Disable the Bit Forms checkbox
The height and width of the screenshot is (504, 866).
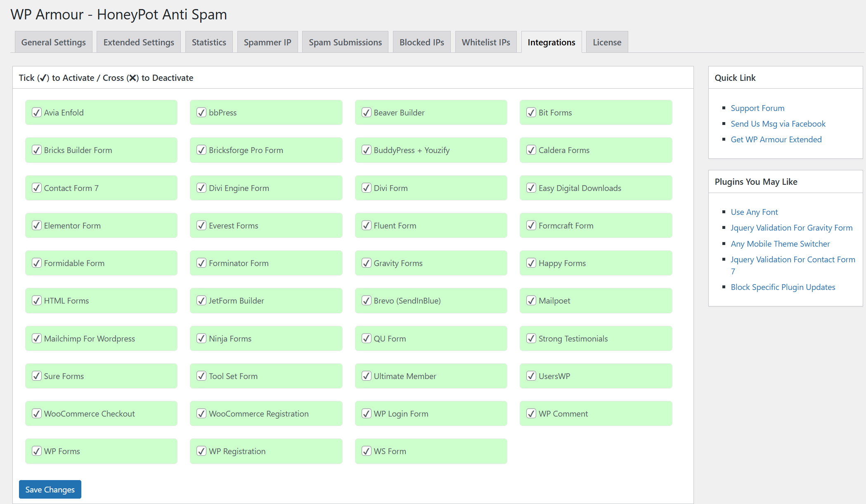coord(531,112)
